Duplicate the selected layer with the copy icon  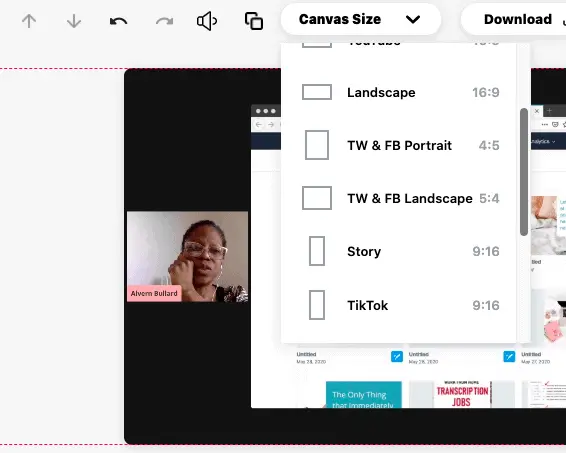click(254, 21)
